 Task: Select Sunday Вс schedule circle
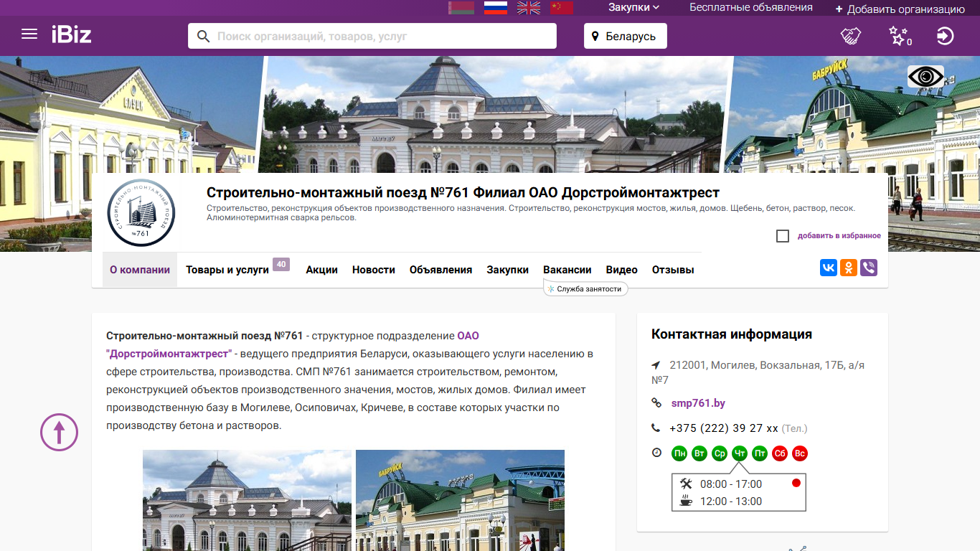[800, 453]
